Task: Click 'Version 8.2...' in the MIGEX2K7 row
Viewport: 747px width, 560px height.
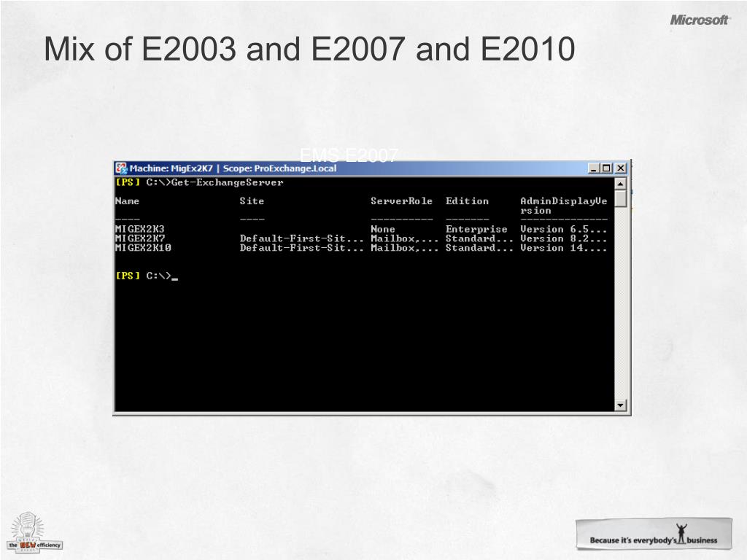Action: [x=564, y=238]
